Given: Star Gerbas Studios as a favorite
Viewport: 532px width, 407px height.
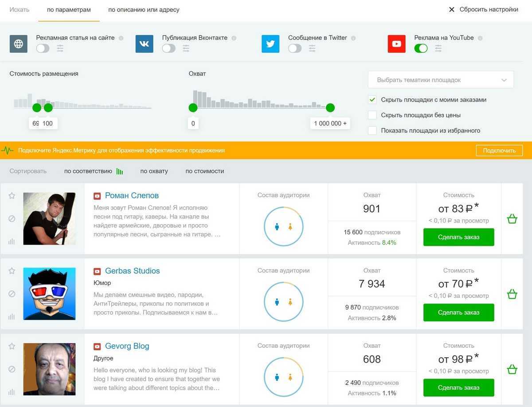Looking at the screenshot, I should 12,271.
